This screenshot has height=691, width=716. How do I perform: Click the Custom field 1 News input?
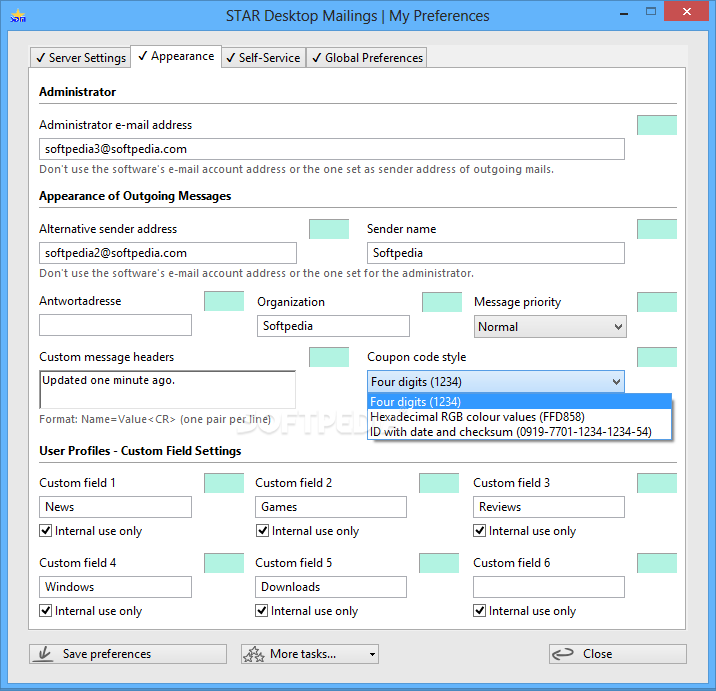pos(116,507)
